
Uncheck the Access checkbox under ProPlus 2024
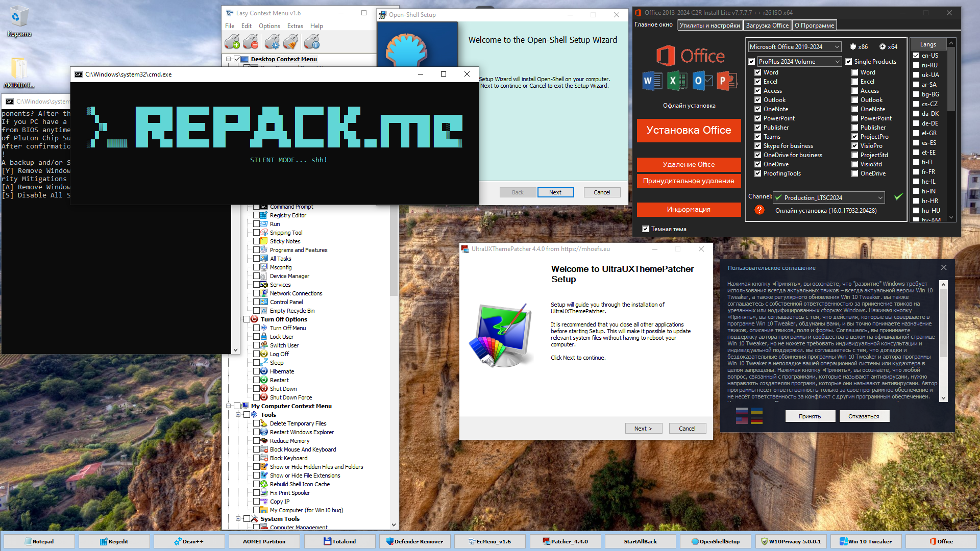click(758, 90)
